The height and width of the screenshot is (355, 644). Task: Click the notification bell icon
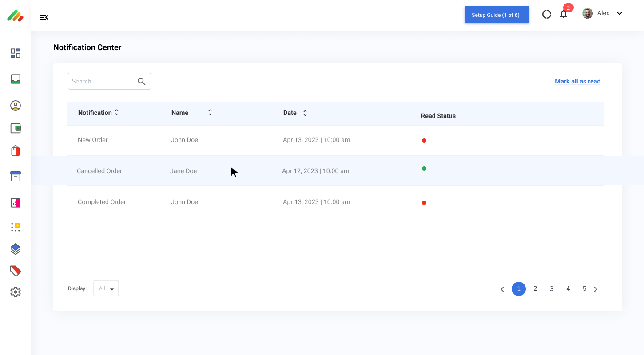[564, 14]
